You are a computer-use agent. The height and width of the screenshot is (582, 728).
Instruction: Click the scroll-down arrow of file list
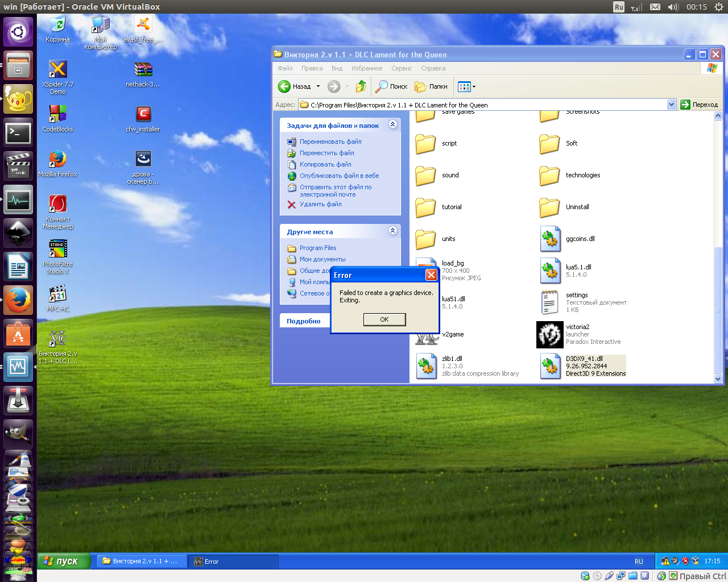[718, 379]
